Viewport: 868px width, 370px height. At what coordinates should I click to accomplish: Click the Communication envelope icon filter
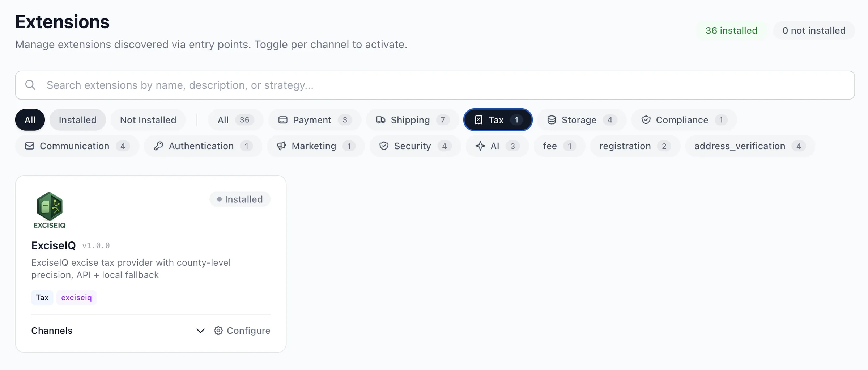30,146
